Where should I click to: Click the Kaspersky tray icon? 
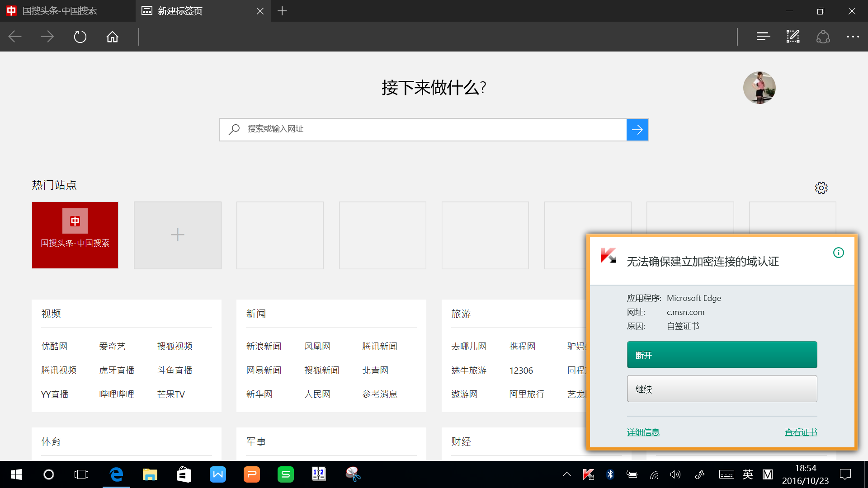click(x=589, y=474)
